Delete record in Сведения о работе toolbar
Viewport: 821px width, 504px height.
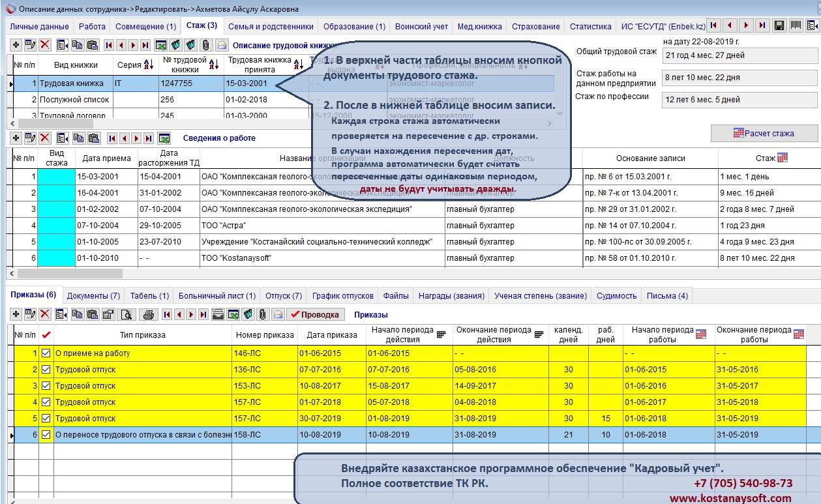(x=44, y=138)
